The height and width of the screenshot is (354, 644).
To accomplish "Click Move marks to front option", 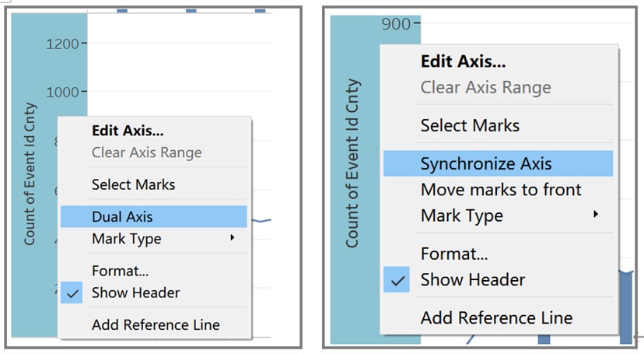I will [501, 190].
